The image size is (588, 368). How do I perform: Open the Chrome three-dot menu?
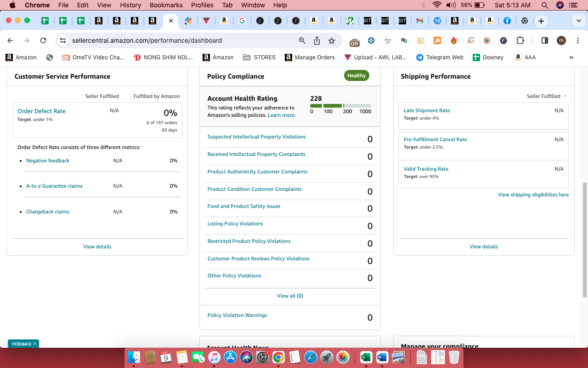coord(577,40)
